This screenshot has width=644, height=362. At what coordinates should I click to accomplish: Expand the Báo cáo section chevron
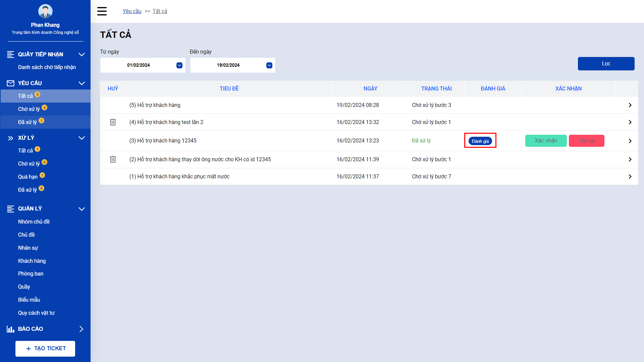[81, 329]
